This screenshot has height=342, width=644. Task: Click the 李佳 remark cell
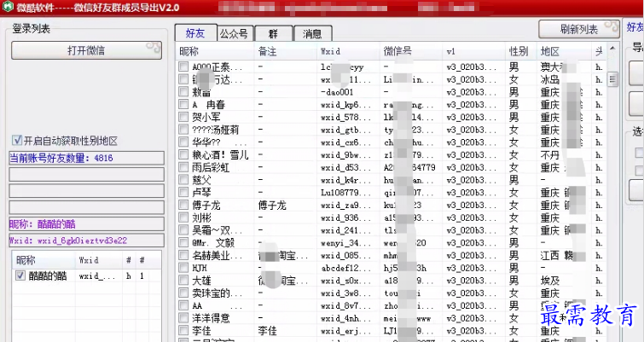267,331
